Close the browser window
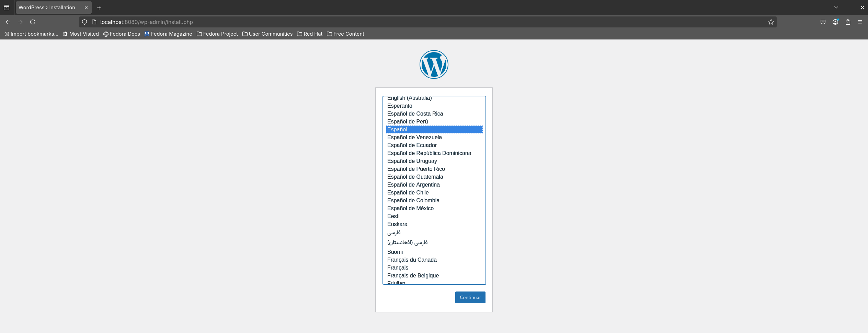868x333 pixels. point(862,8)
